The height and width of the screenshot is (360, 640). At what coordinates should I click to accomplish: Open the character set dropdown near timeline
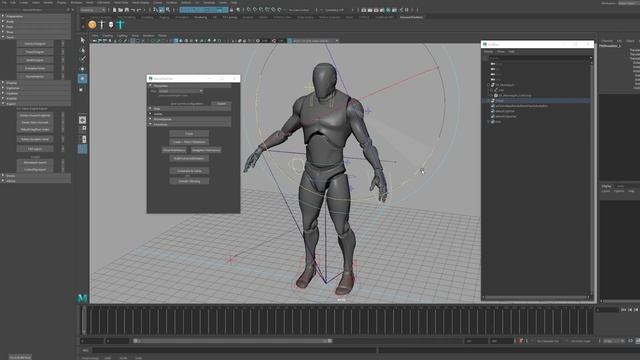coord(548,341)
